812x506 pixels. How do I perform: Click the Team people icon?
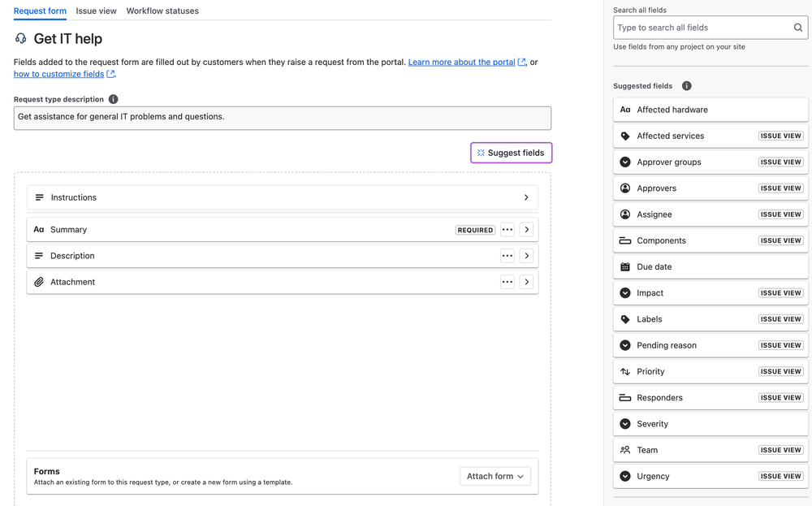click(x=625, y=450)
